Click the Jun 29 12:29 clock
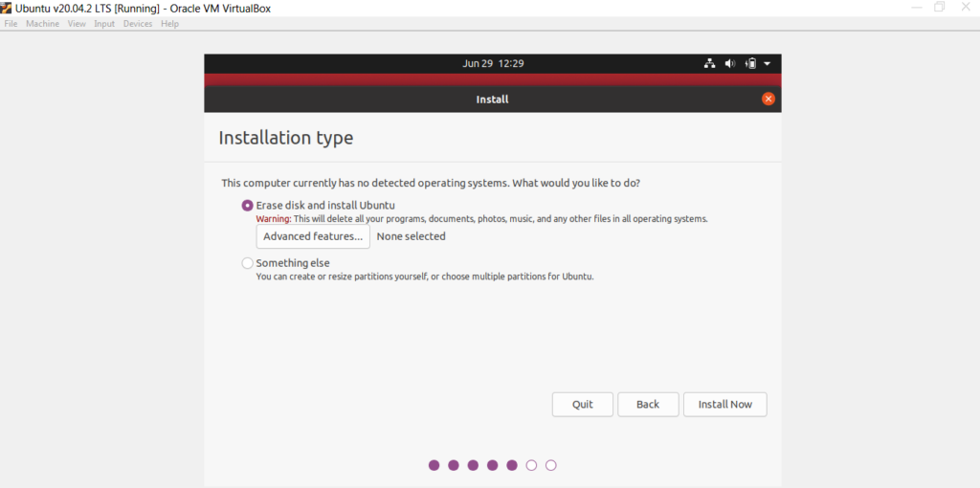The height and width of the screenshot is (488, 980). 493,64
